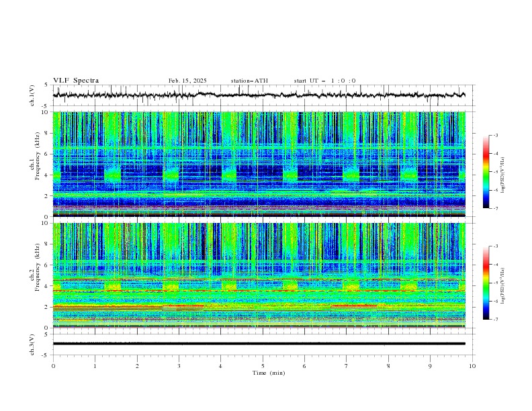Screen dimensions: 532x411
Task: Click inside the ch.2 spectrogram panel
Action: (x=259, y=275)
